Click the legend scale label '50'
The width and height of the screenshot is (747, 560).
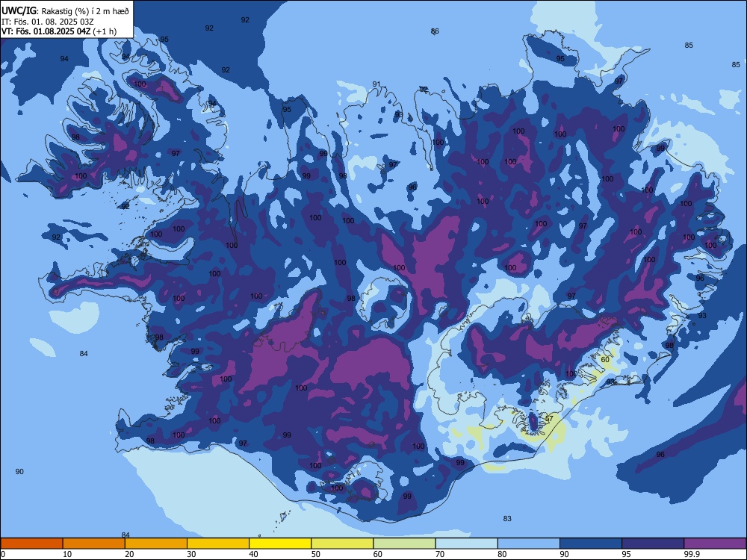click(316, 554)
